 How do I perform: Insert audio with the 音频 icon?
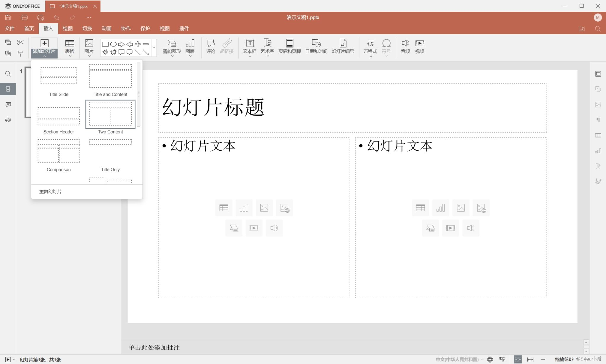(x=405, y=46)
